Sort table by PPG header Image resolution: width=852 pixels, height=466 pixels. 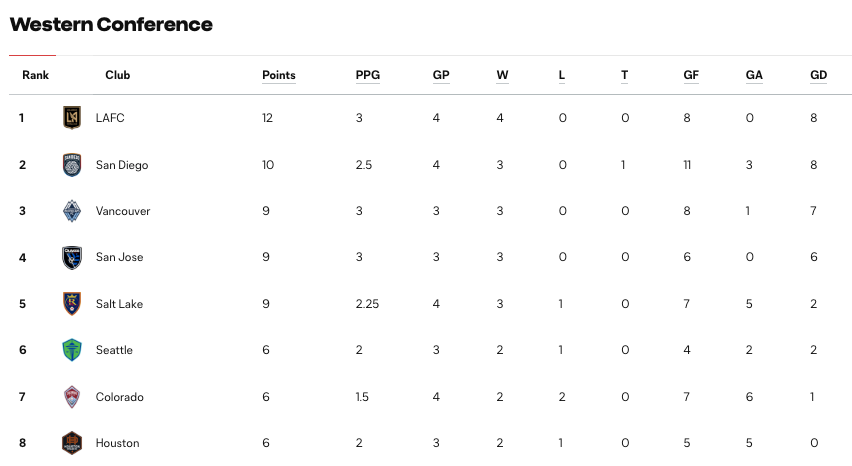pyautogui.click(x=367, y=75)
